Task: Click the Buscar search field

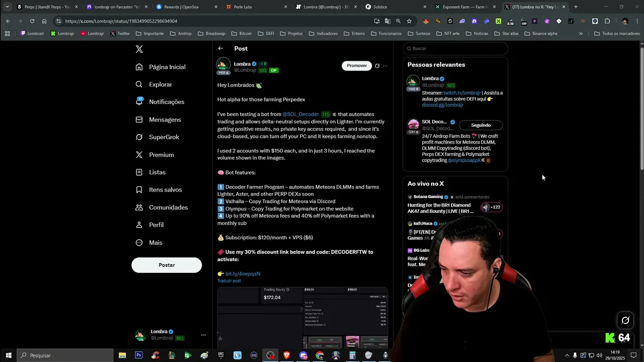Action: (455, 48)
